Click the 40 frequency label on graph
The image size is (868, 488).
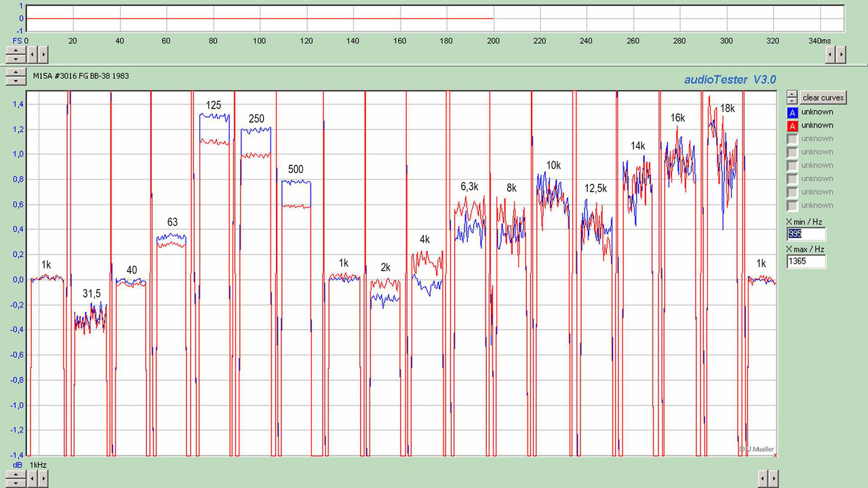(132, 270)
